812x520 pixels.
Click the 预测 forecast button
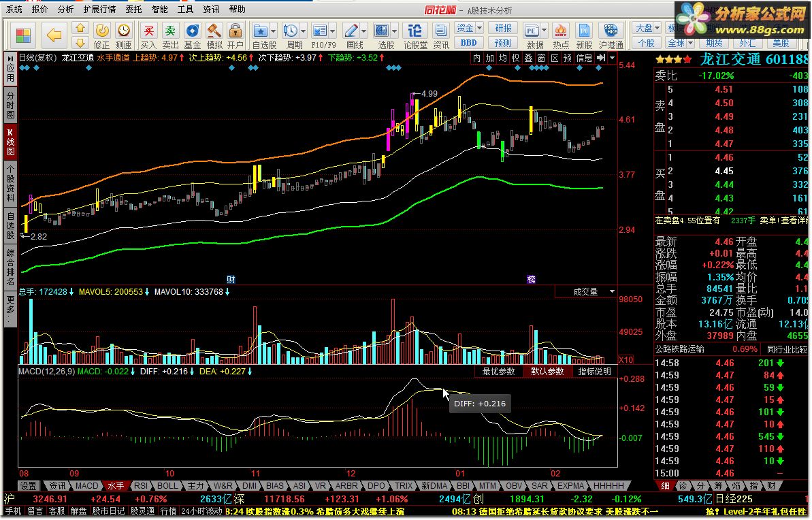coord(503,43)
